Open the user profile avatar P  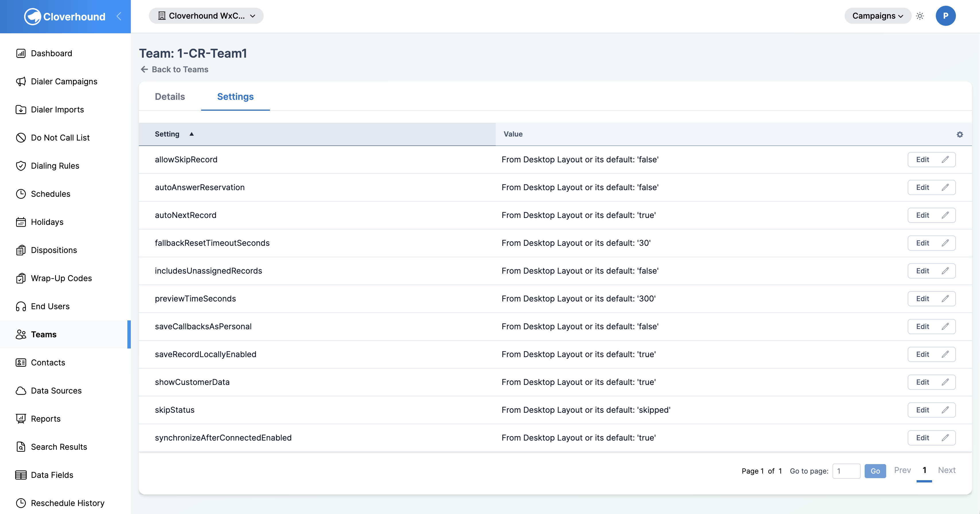[x=945, y=16]
